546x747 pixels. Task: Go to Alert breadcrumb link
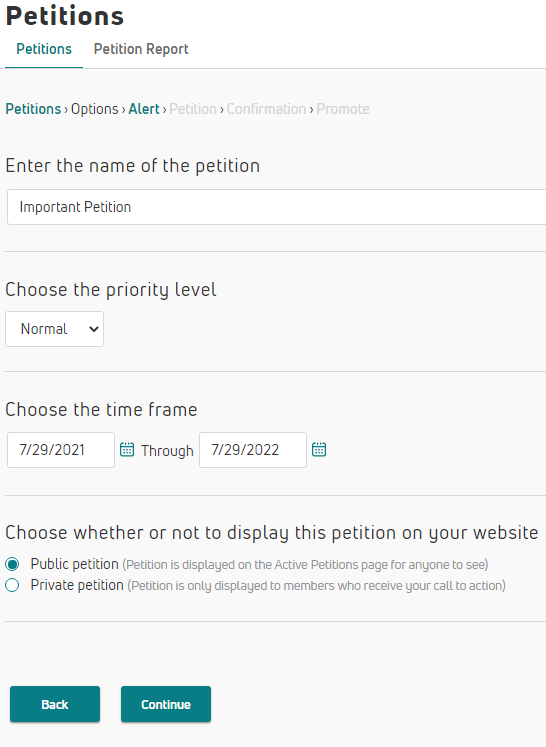tap(144, 109)
